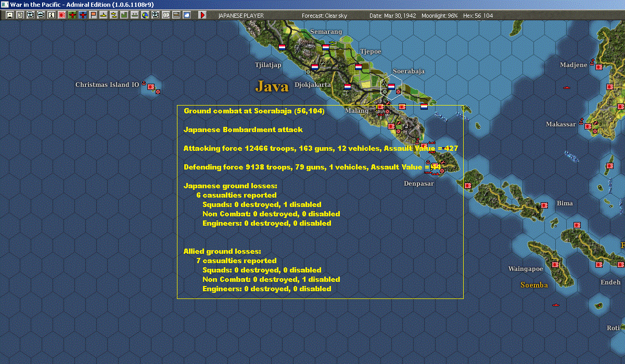Image resolution: width=625 pixels, height=364 pixels.
Task: Open the OP toolbar button
Action: (166, 15)
